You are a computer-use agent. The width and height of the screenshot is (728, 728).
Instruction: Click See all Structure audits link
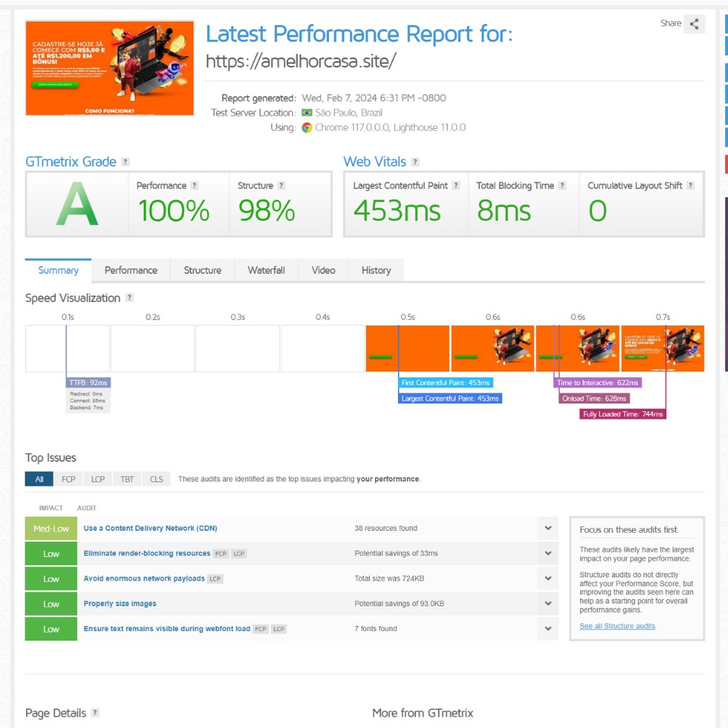point(617,626)
